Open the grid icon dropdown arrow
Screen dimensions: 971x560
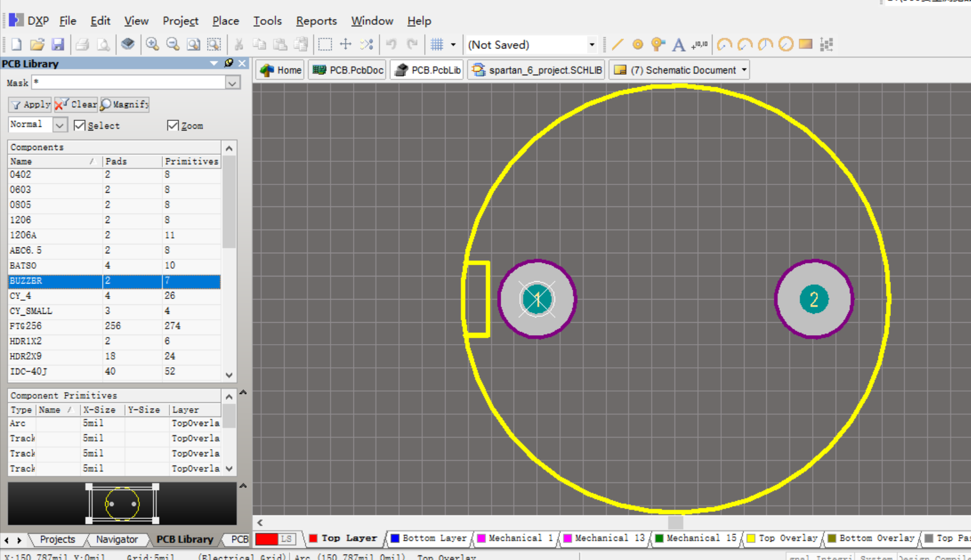click(x=453, y=44)
